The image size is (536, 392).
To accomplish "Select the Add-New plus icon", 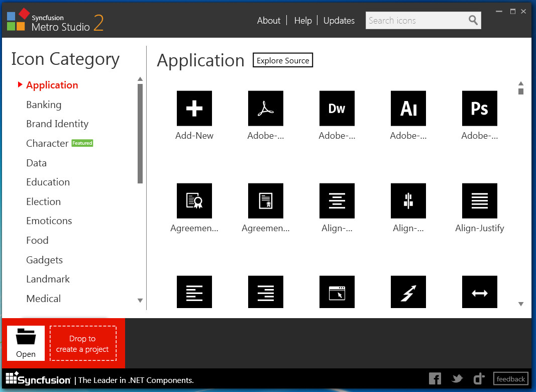I will pyautogui.click(x=194, y=108).
